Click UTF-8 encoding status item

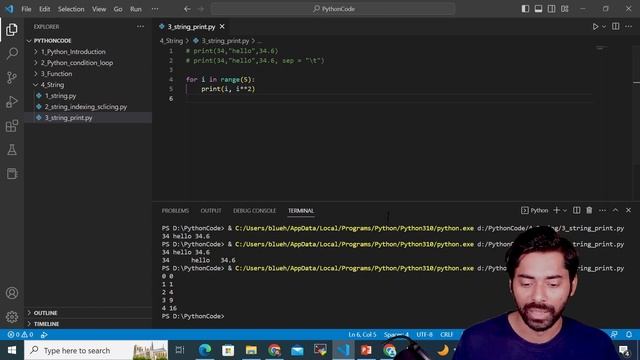pyautogui.click(x=424, y=335)
